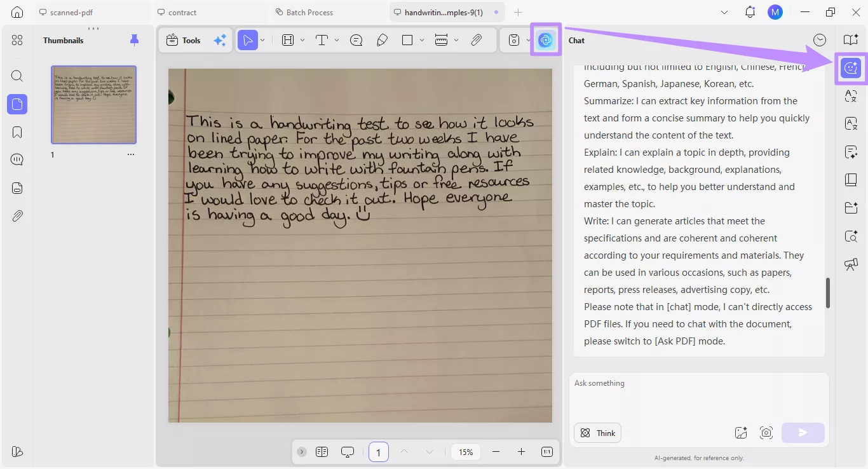Open the Attachments panel in left sidebar

click(17, 216)
